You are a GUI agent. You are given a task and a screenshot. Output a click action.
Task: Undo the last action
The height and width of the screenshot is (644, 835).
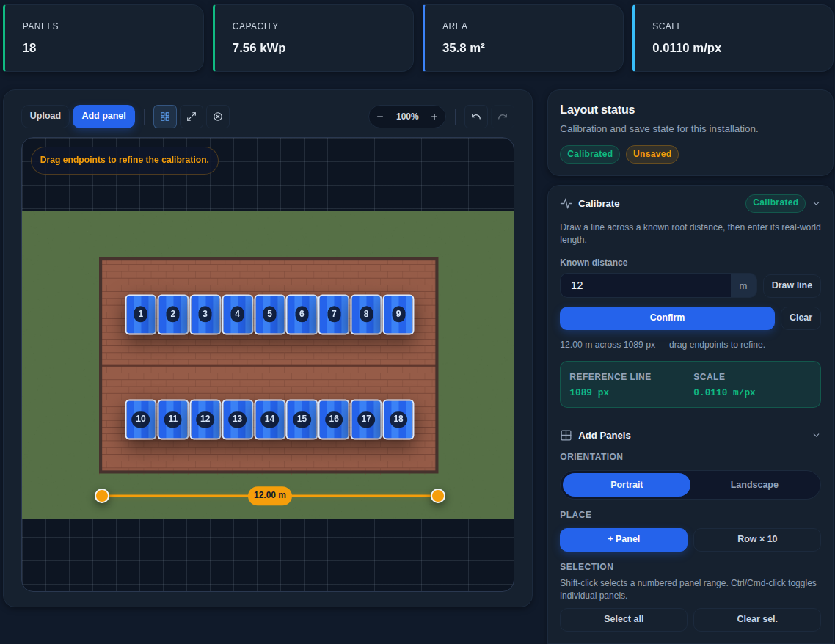[476, 117]
